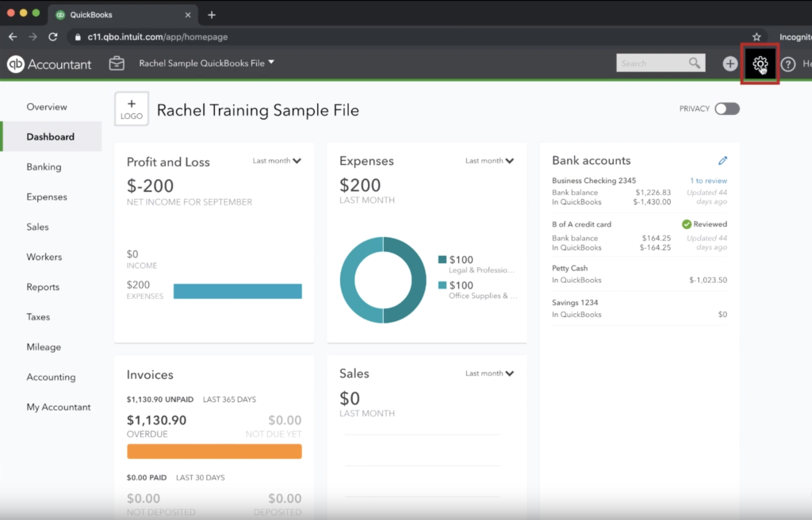The height and width of the screenshot is (520, 812).
Task: Go back in browser history
Action: [13, 36]
